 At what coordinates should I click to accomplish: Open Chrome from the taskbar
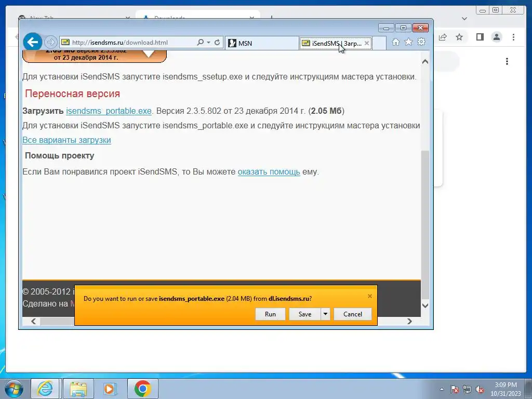142,389
